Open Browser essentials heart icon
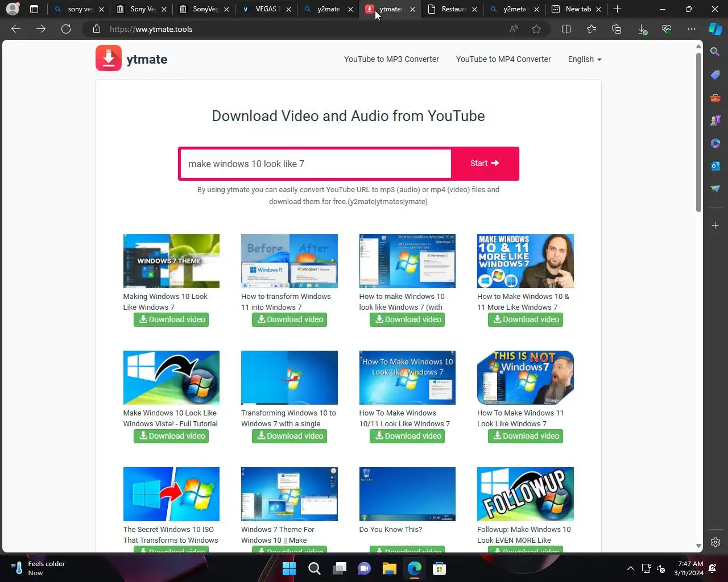The width and height of the screenshot is (728, 582). click(x=667, y=29)
